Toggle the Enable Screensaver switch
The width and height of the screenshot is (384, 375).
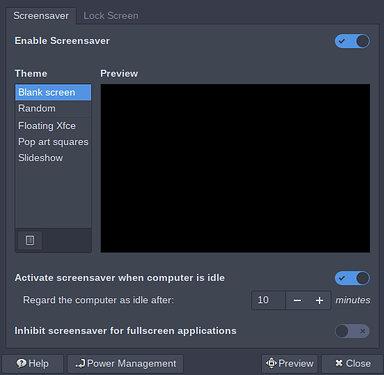(352, 41)
